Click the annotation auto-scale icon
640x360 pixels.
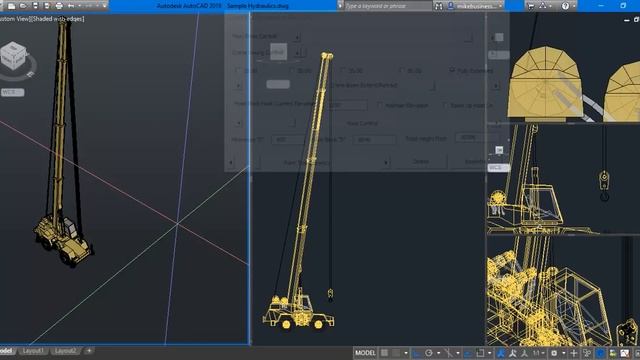(x=513, y=353)
